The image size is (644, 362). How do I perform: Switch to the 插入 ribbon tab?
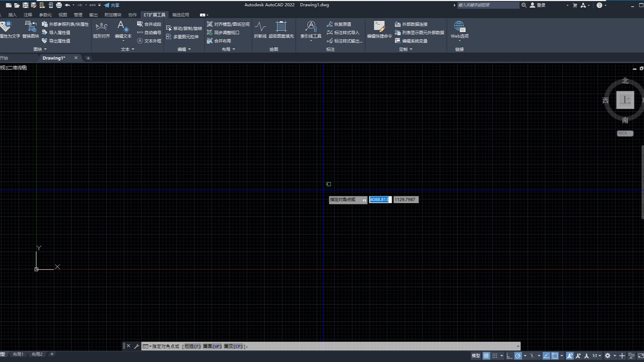pos(12,15)
